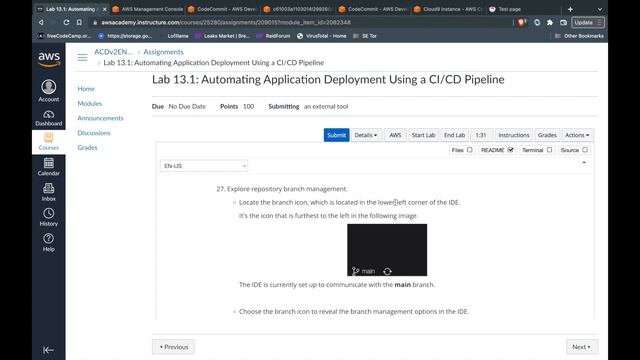640x360 pixels.
Task: Open Home in course navigation
Action: pos(86,89)
